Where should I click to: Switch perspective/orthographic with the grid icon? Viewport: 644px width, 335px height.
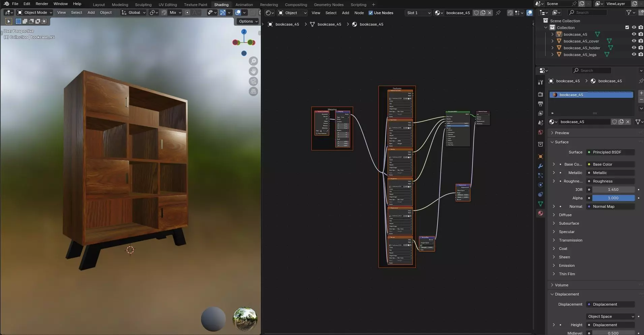point(253,91)
